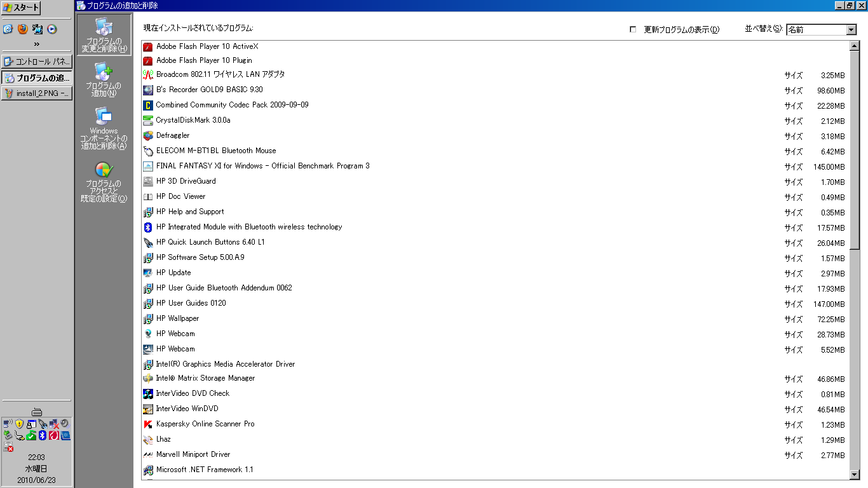Click the clock showing 22:03
Viewport: 868px width, 488px height.
[x=36, y=457]
